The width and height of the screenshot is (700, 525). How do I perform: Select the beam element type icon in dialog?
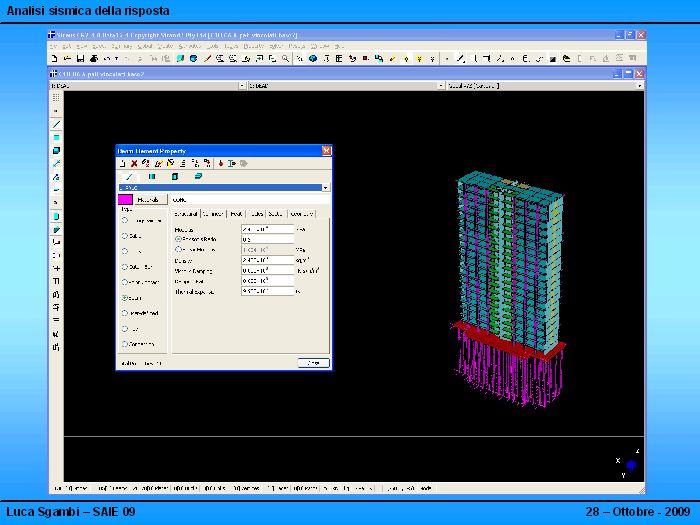(x=129, y=176)
